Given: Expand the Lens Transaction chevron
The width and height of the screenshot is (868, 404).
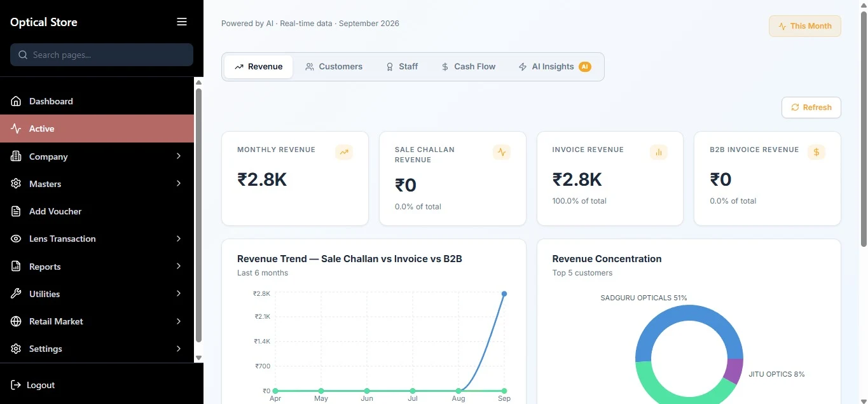Looking at the screenshot, I should pyautogui.click(x=179, y=239).
